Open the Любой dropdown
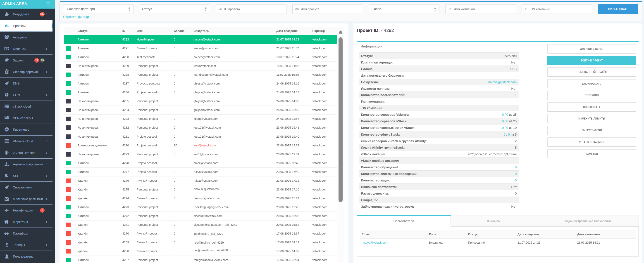This screenshot has height=263, width=644. tap(404, 9)
